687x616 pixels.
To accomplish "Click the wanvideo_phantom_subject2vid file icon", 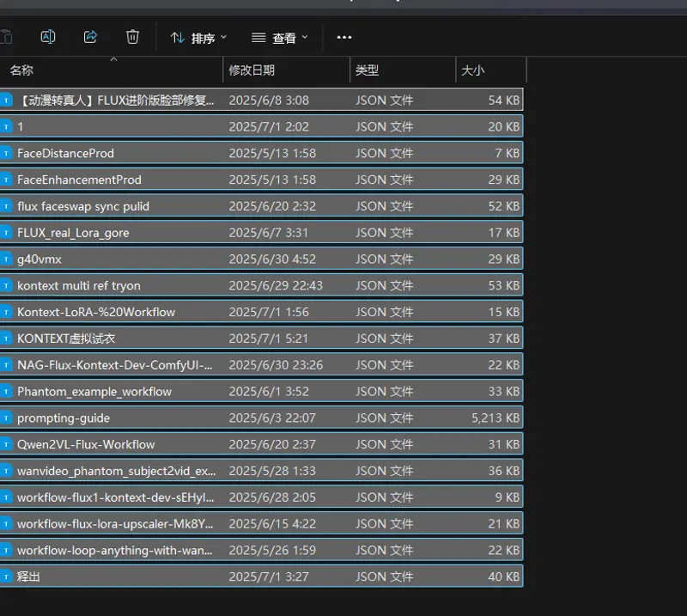I will click(x=6, y=471).
